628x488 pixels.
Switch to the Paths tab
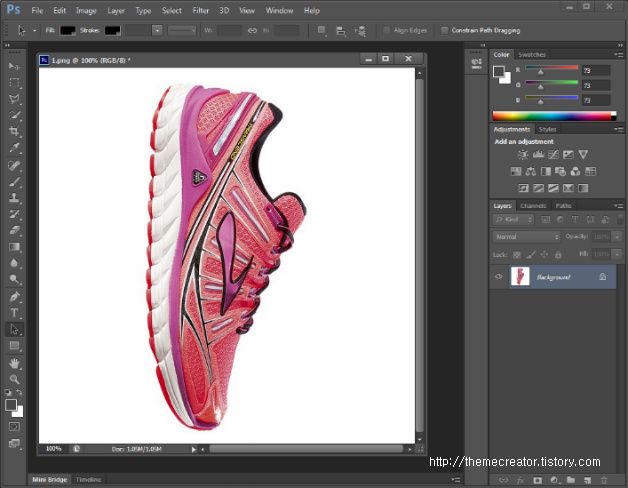coord(563,206)
